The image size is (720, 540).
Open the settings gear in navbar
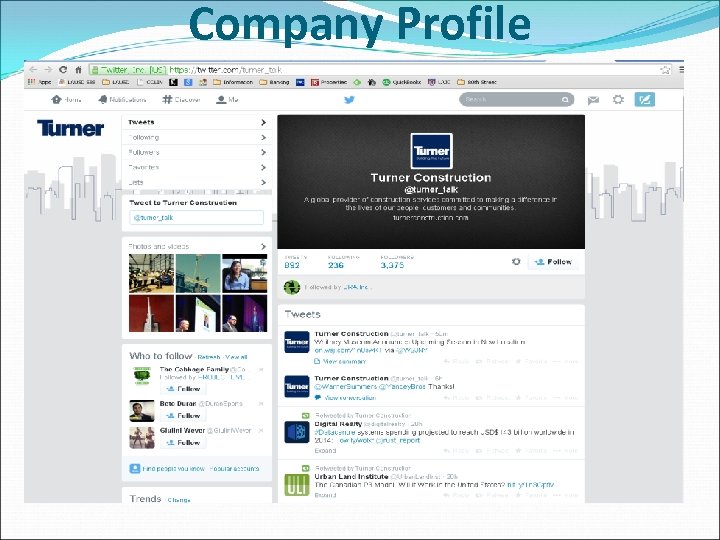point(619,99)
